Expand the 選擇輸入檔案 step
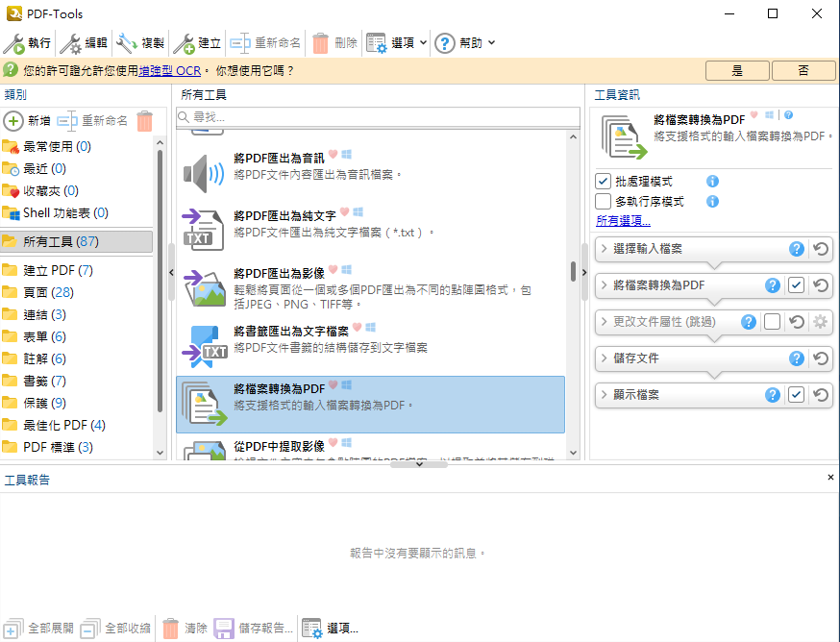840x642 pixels. click(605, 249)
